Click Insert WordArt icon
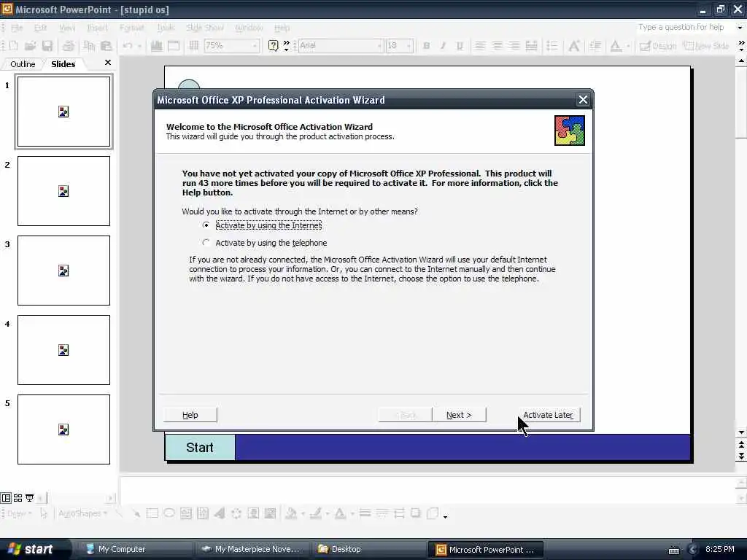The image size is (747, 560). (220, 513)
